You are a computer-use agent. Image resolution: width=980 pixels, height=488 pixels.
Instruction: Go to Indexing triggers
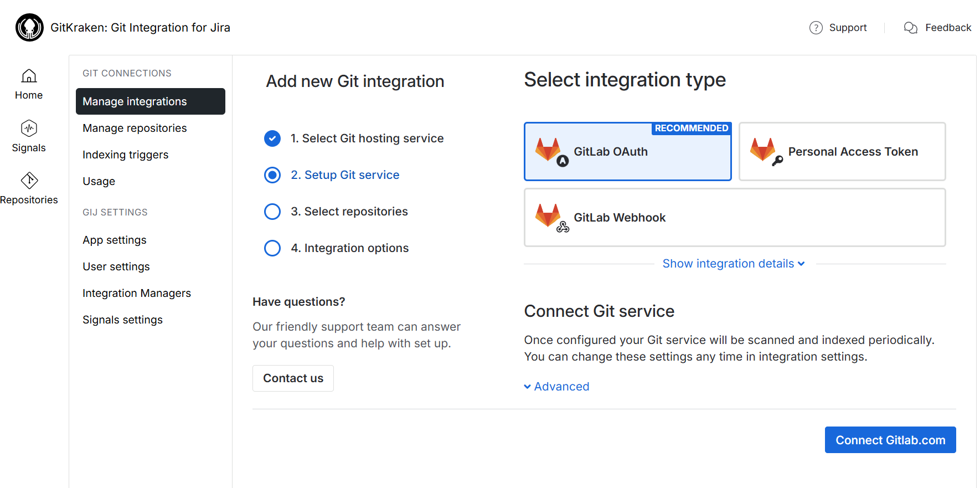pyautogui.click(x=125, y=155)
